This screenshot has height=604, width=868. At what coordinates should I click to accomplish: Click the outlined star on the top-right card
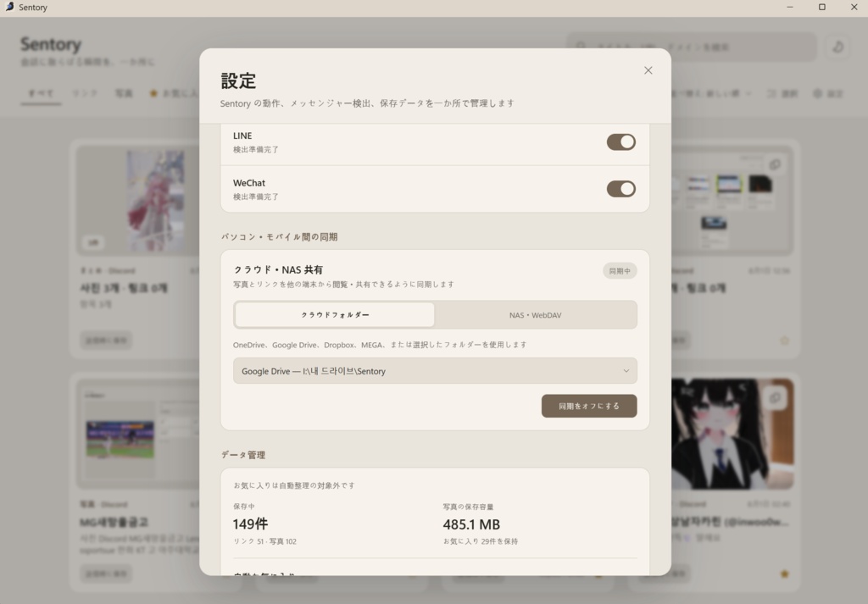[x=784, y=341]
